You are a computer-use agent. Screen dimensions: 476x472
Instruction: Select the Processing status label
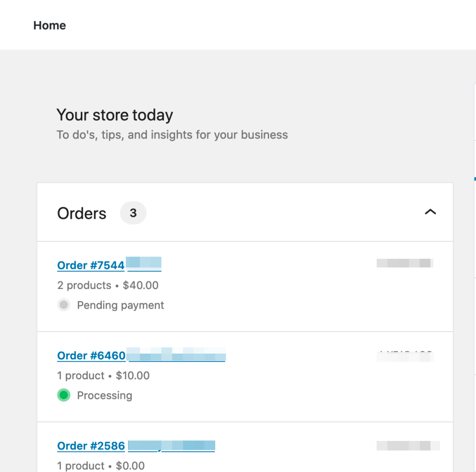104,395
